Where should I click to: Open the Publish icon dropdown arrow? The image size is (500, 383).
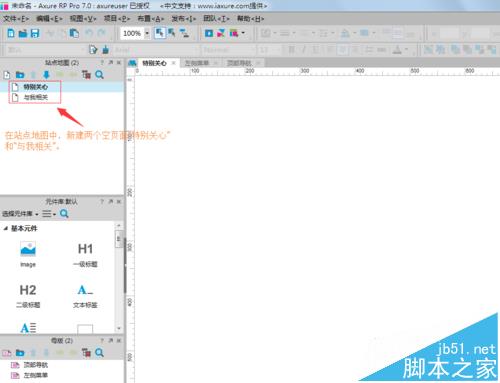pyautogui.click(x=243, y=33)
